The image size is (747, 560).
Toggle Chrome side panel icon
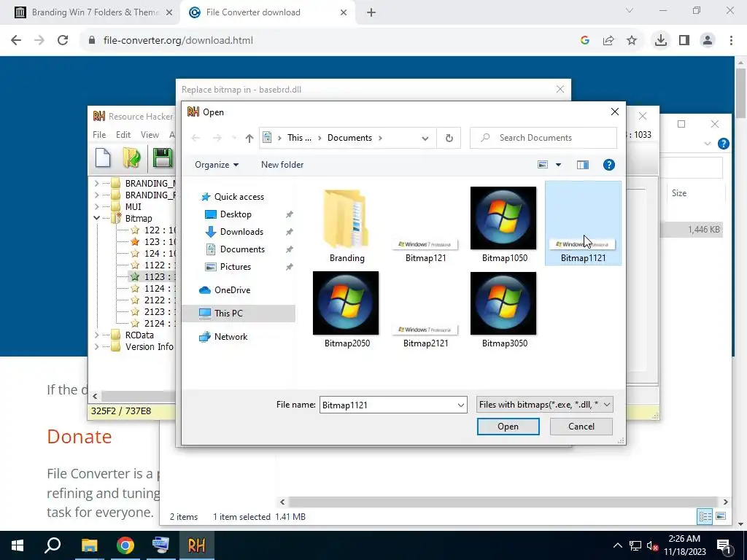(684, 41)
